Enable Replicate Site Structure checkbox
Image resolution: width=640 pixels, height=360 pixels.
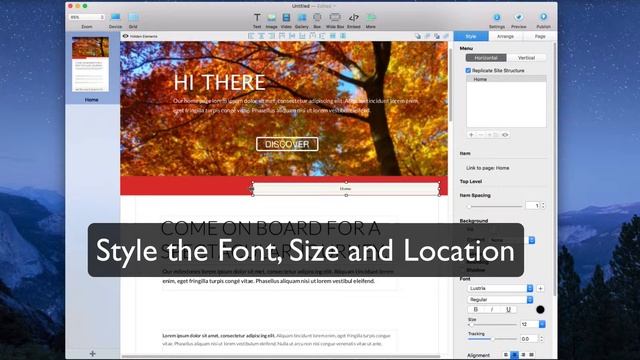tap(468, 71)
